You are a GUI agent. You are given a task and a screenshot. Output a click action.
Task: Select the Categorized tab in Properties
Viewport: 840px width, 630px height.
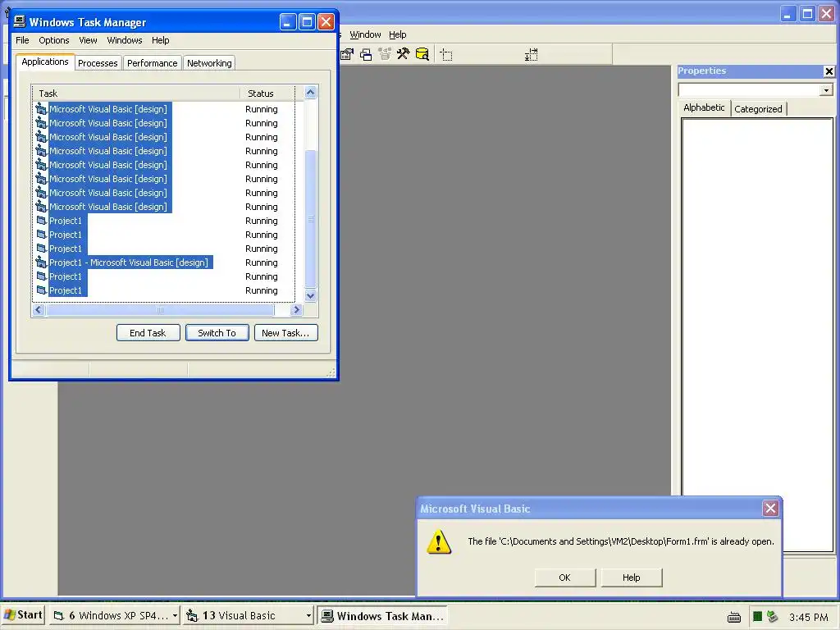coord(758,109)
